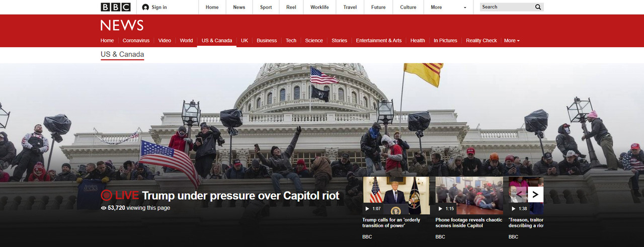The image size is (644, 247).
Task: Click the BBC logo
Action: tap(115, 7)
